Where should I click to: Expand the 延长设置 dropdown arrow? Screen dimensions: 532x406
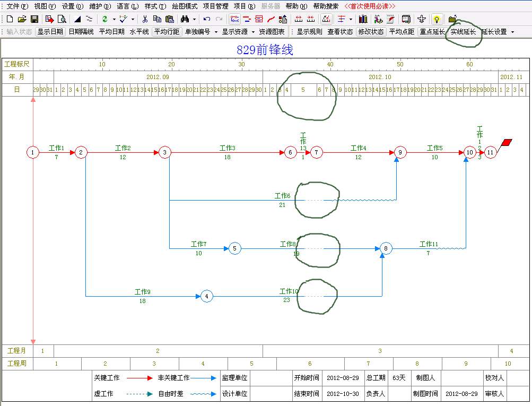(512, 32)
